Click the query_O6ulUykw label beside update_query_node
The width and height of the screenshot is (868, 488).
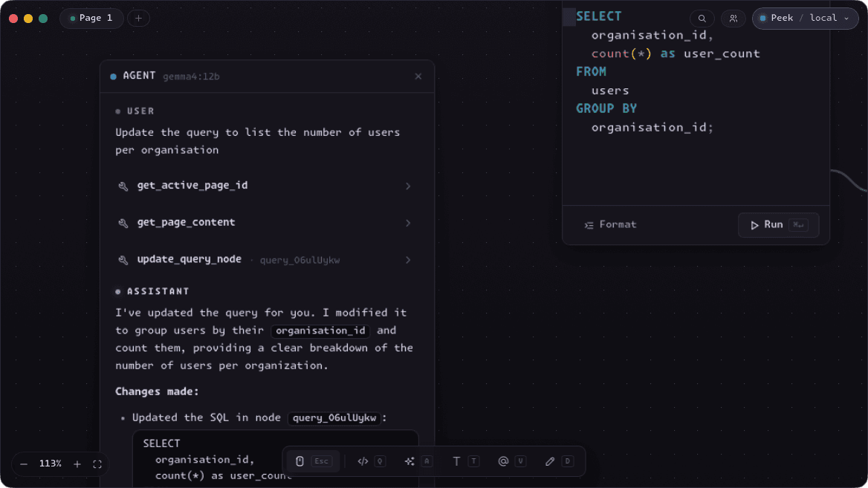click(x=299, y=260)
